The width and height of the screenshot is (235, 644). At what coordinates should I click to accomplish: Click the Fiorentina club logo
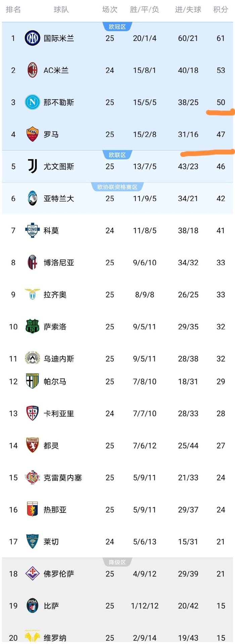point(33,574)
